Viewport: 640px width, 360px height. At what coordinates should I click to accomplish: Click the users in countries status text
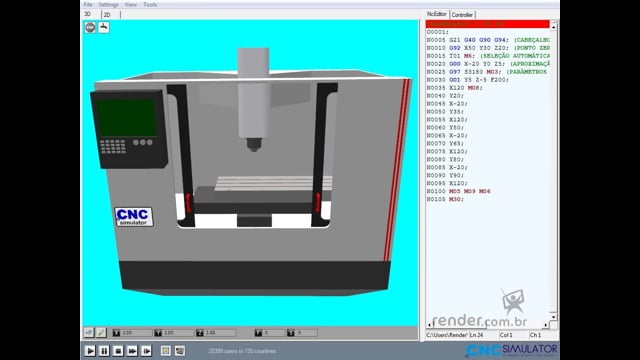coord(242,351)
